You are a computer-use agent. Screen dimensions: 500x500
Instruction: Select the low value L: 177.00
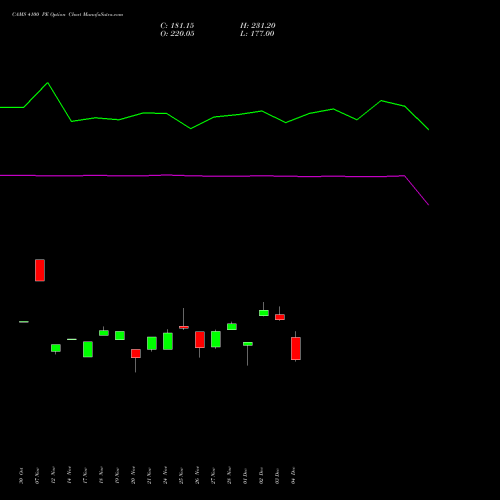pos(257,34)
